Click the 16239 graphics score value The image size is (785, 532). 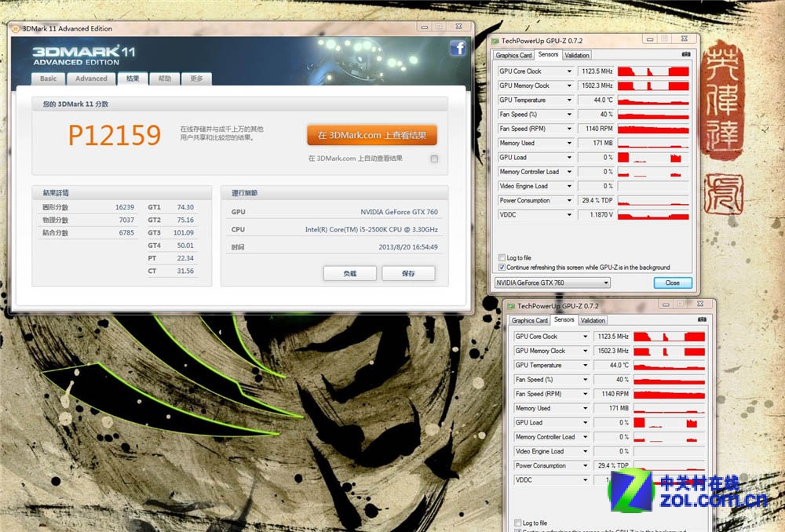[x=125, y=207]
